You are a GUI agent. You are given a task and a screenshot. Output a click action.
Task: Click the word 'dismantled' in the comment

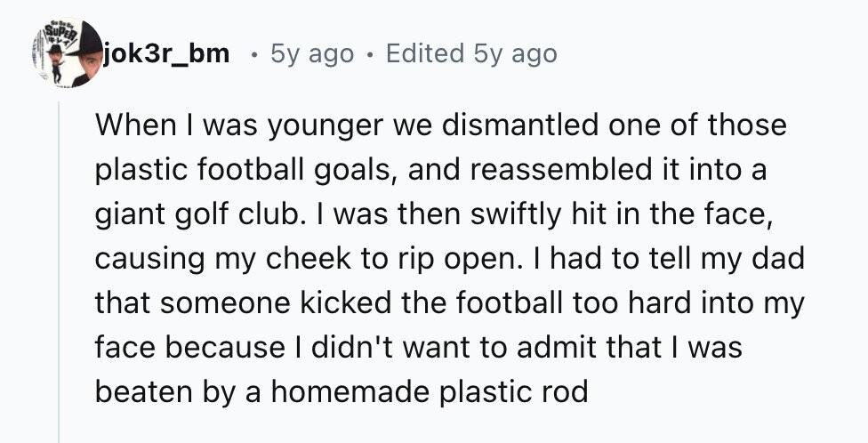point(521,124)
